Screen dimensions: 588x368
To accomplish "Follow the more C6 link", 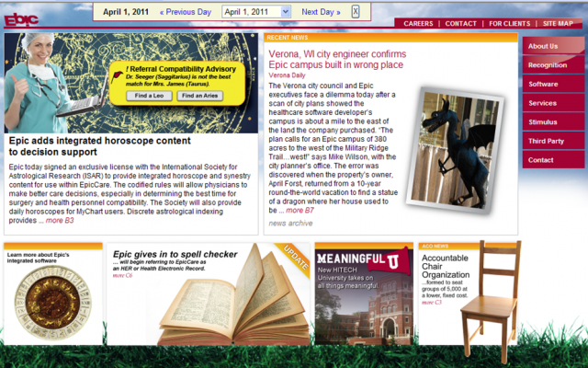I will coord(122,276).
